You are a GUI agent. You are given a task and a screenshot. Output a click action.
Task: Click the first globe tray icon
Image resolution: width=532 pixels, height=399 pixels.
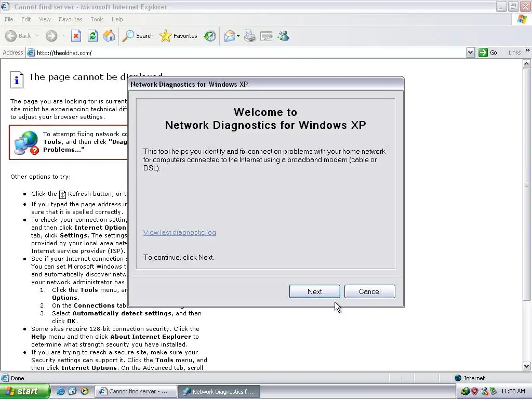click(465, 392)
